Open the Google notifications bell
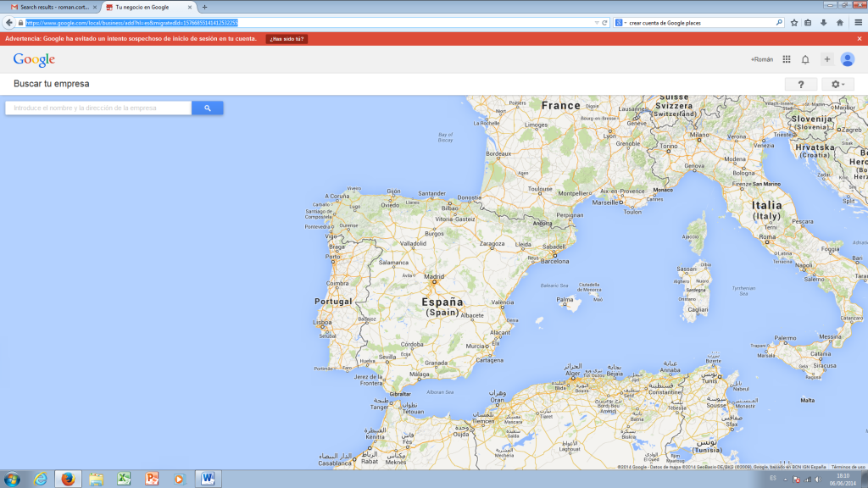868x488 pixels. click(805, 59)
